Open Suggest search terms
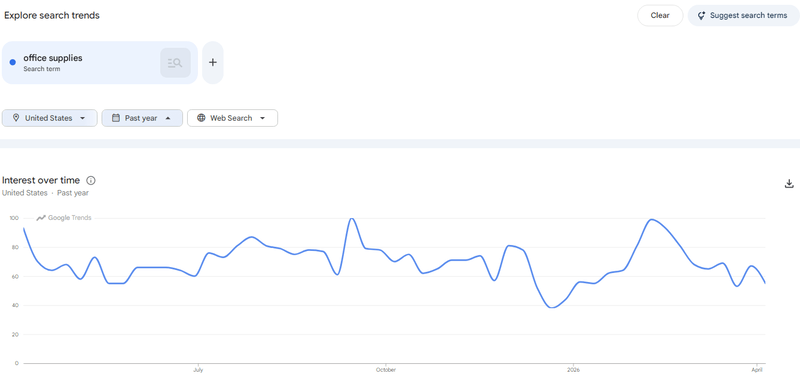This screenshot has height=383, width=800. point(743,15)
